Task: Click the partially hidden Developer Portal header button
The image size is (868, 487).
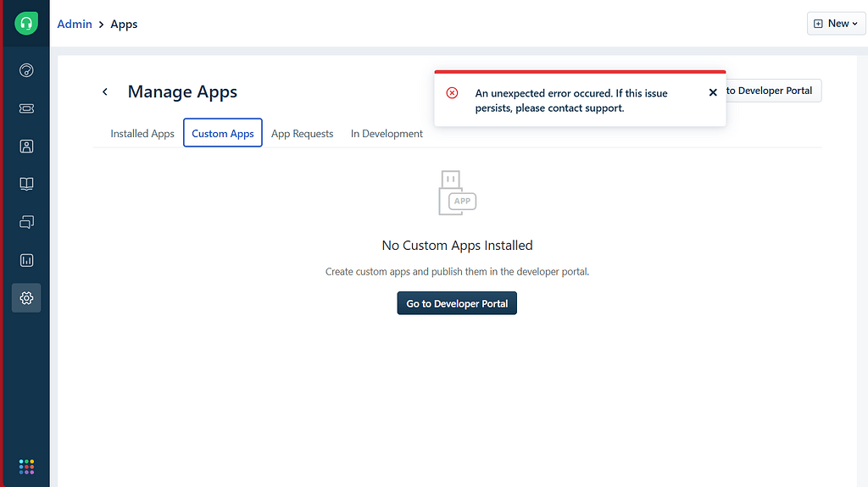Action: (x=773, y=91)
